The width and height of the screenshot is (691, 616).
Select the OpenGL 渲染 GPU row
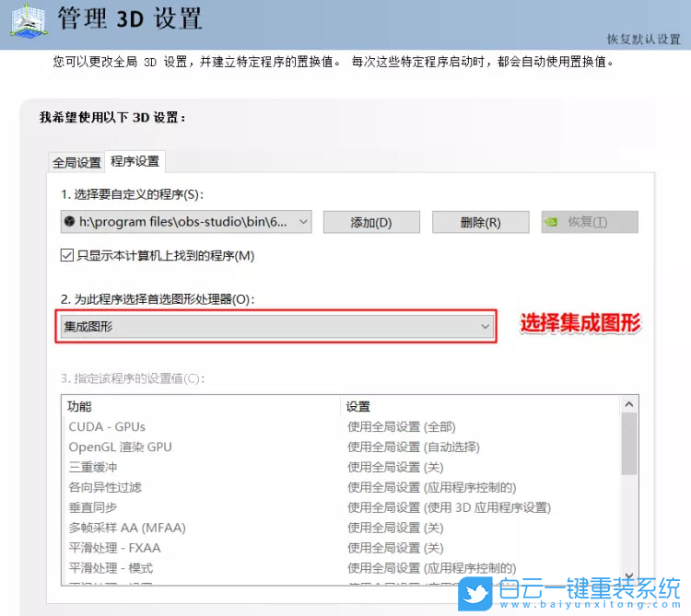coord(341,447)
